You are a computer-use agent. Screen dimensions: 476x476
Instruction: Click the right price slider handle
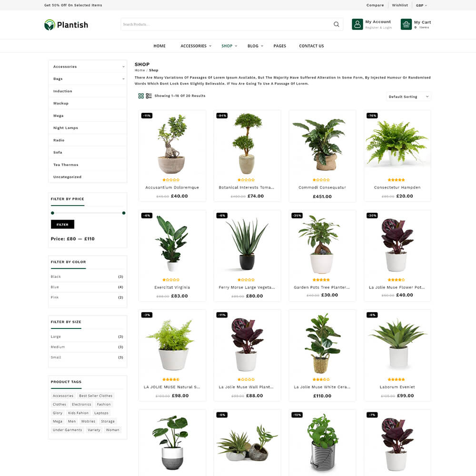pos(124,213)
